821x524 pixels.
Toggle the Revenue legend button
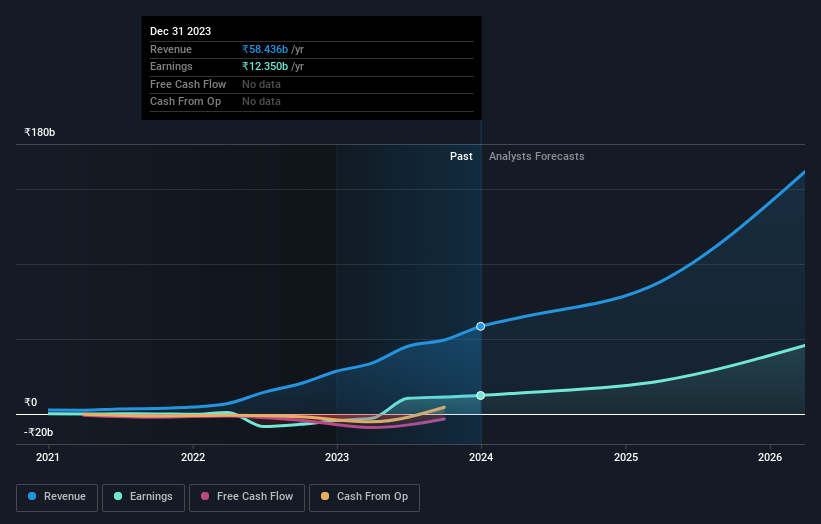point(57,497)
